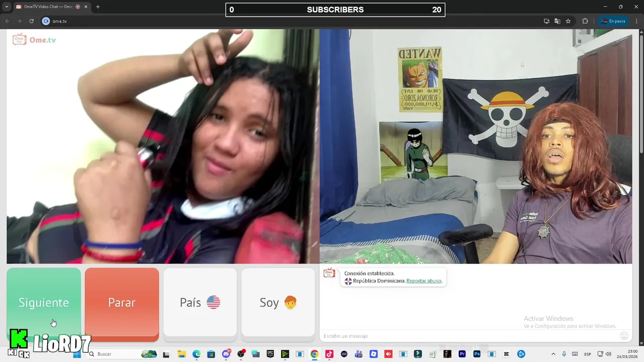The width and height of the screenshot is (644, 362).
Task: Click the En pausa profile button
Action: (x=613, y=21)
